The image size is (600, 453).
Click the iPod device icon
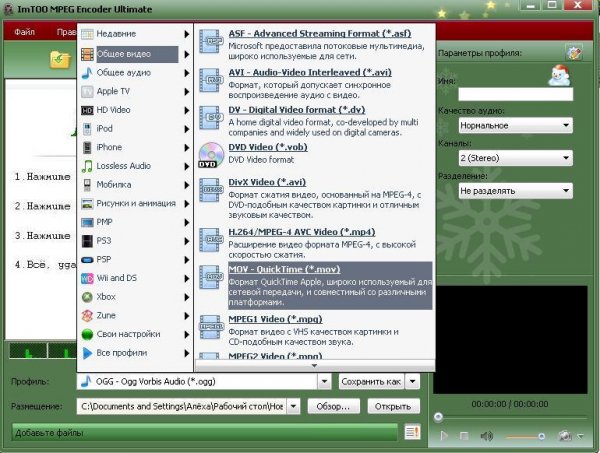coord(87,129)
